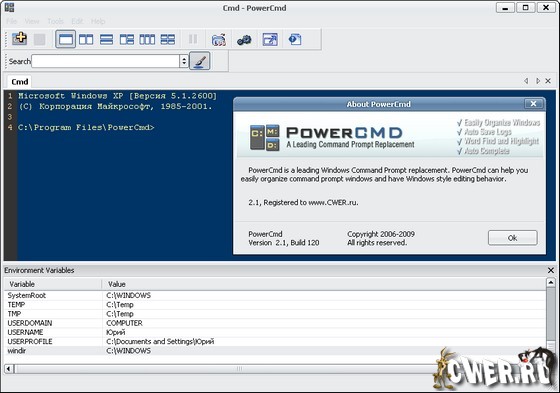The image size is (560, 393).
Task: Close the About PowerCmd dialog
Action: [534, 104]
